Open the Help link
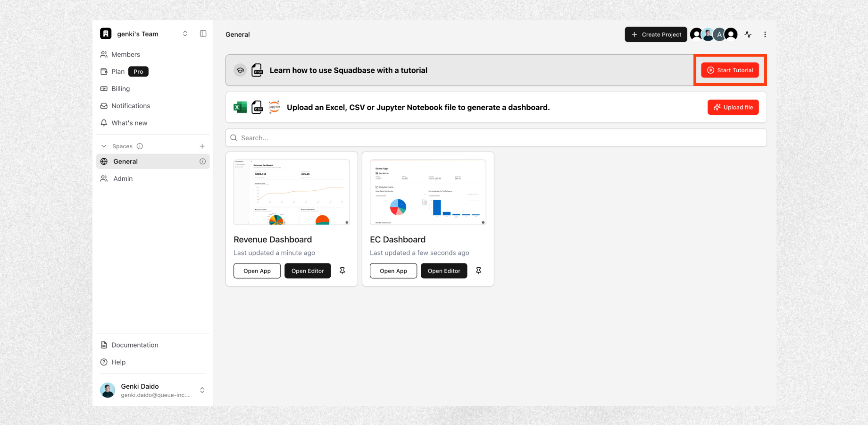The image size is (868, 425). [153, 362]
